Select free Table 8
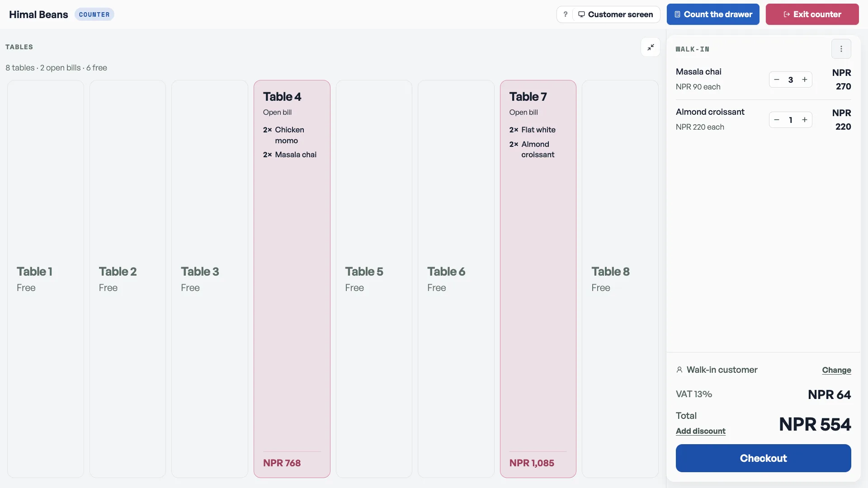This screenshot has height=488, width=868. [x=620, y=279]
